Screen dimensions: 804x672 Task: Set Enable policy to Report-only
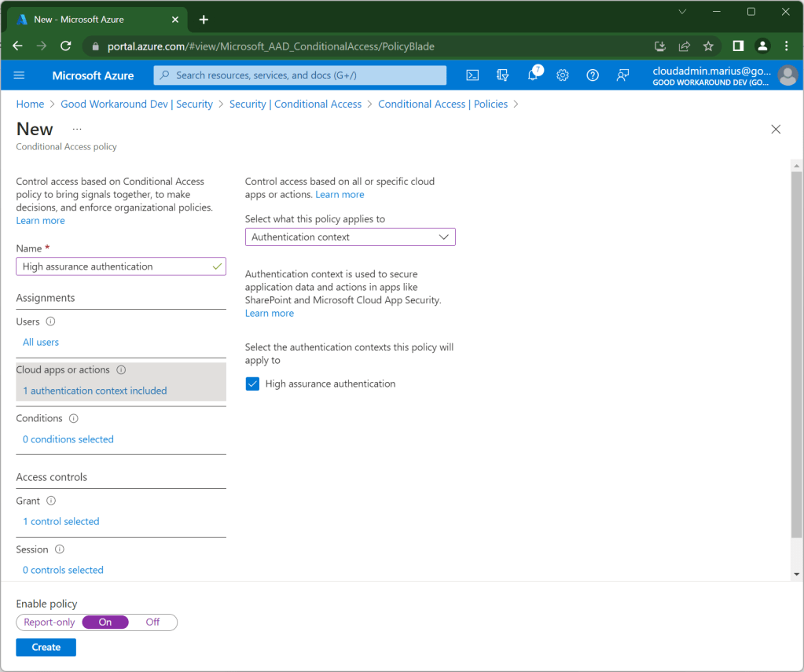coord(50,622)
